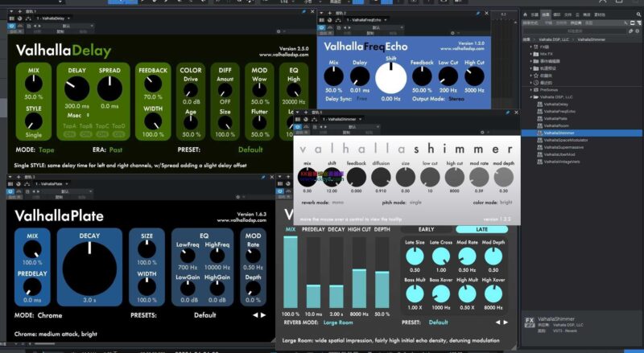Screen dimensions: 644x353
Task: Click the mod depth knob in ValhallaShimmer
Action: [x=504, y=178]
